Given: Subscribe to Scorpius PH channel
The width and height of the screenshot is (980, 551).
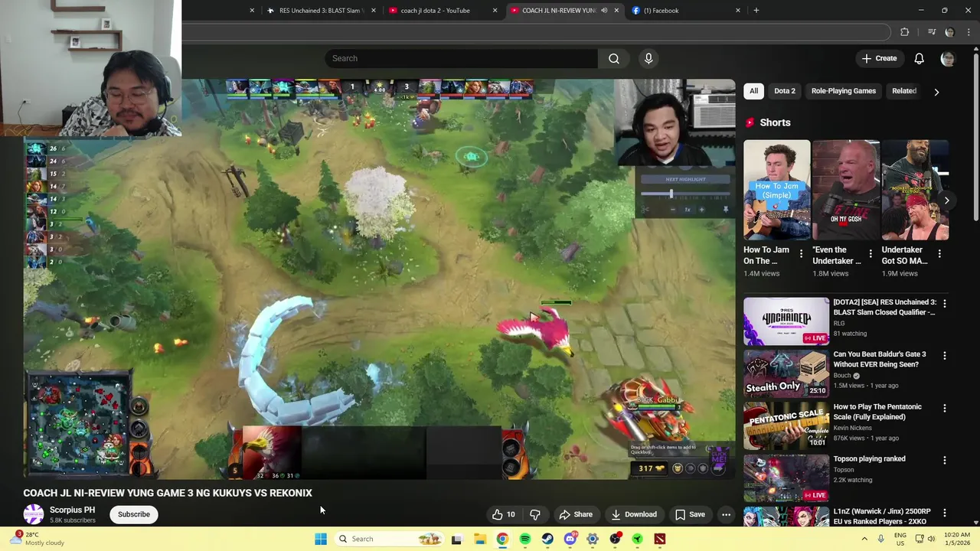Looking at the screenshot, I should tap(134, 514).
